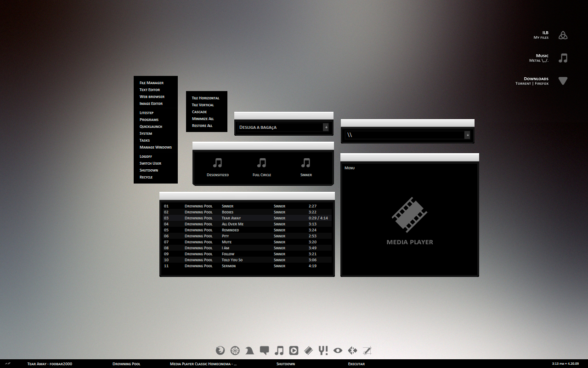Screen dimensions: 588x368
Task: Select playlist track 04 All Over Me
Action: click(x=247, y=224)
